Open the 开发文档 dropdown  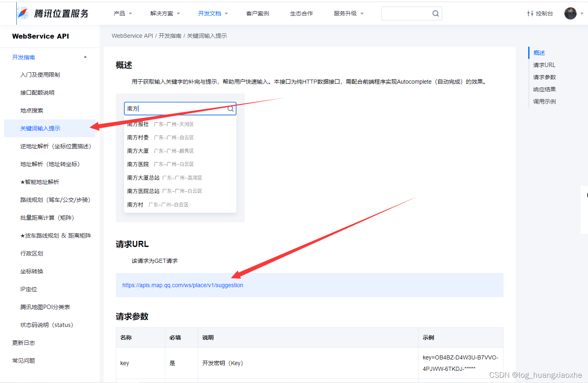pyautogui.click(x=213, y=13)
